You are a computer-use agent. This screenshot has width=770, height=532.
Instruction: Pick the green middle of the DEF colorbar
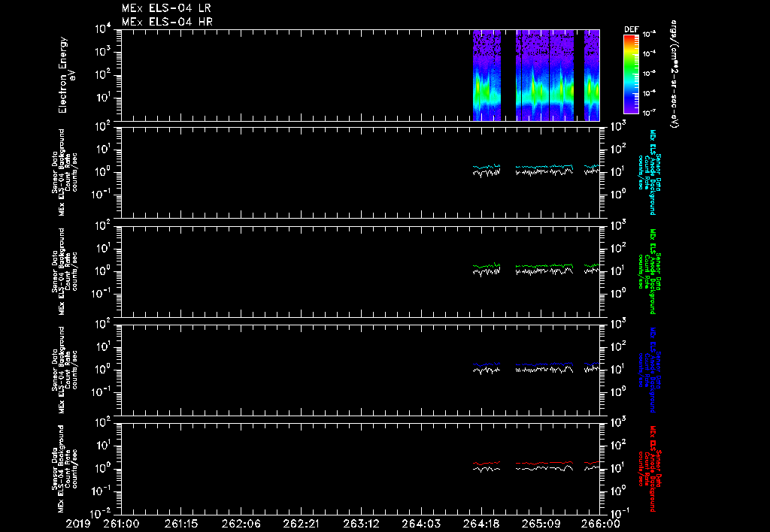point(631,68)
